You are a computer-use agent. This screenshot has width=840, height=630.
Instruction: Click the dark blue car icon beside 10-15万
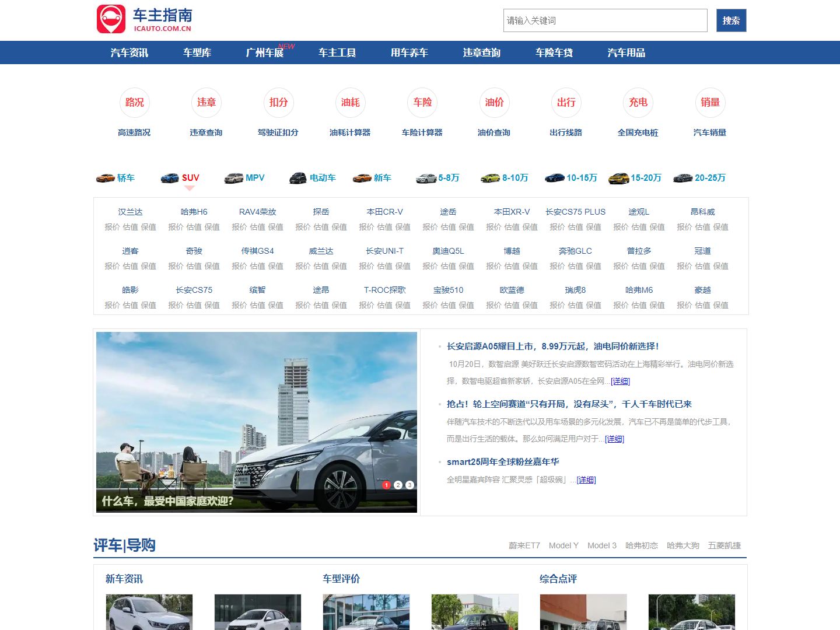click(x=555, y=178)
